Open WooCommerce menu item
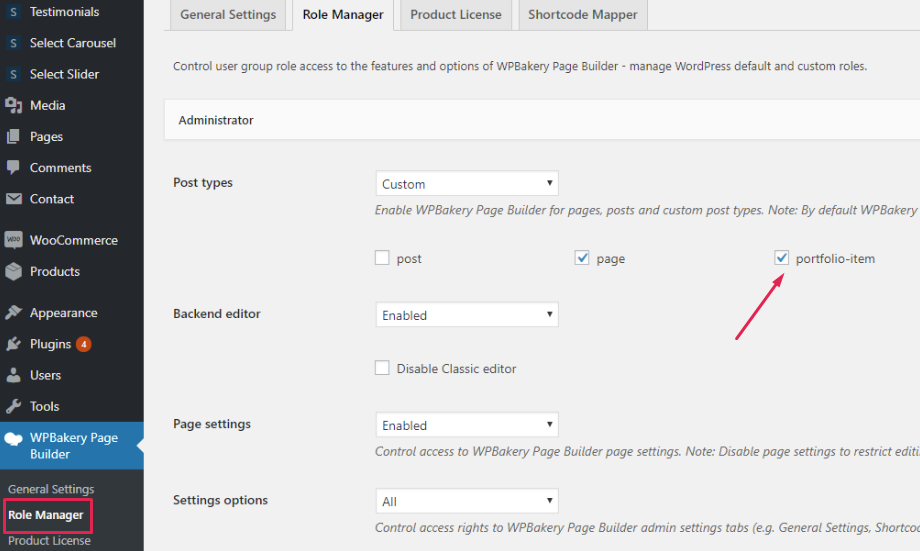 click(72, 240)
